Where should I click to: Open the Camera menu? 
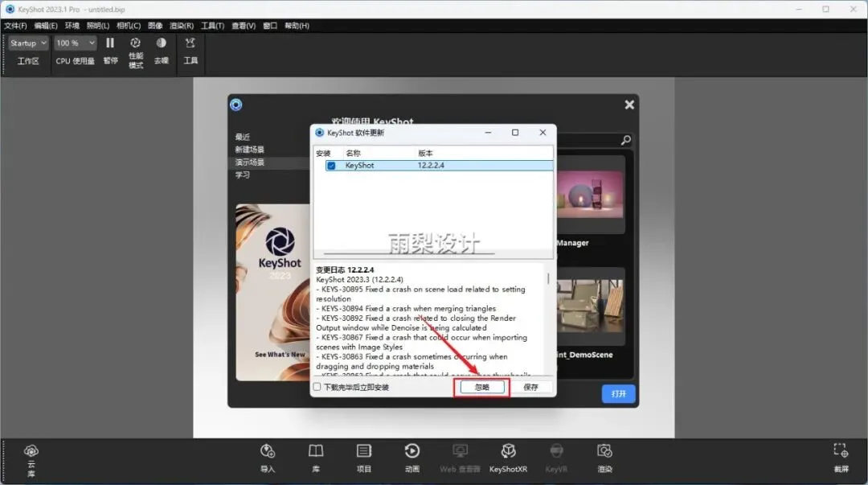click(129, 26)
